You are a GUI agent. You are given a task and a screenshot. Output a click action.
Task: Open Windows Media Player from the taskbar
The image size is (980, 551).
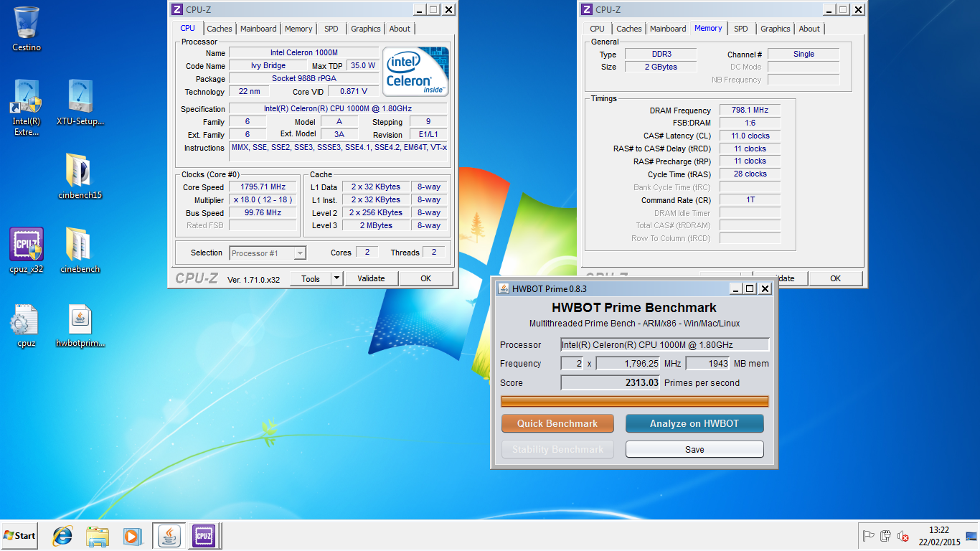(x=132, y=535)
